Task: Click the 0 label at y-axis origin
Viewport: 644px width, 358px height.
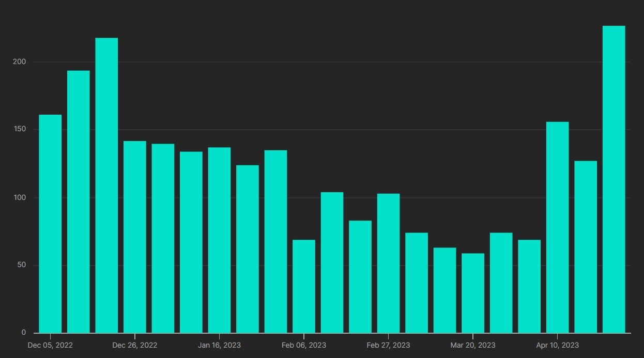Action: tap(23, 332)
